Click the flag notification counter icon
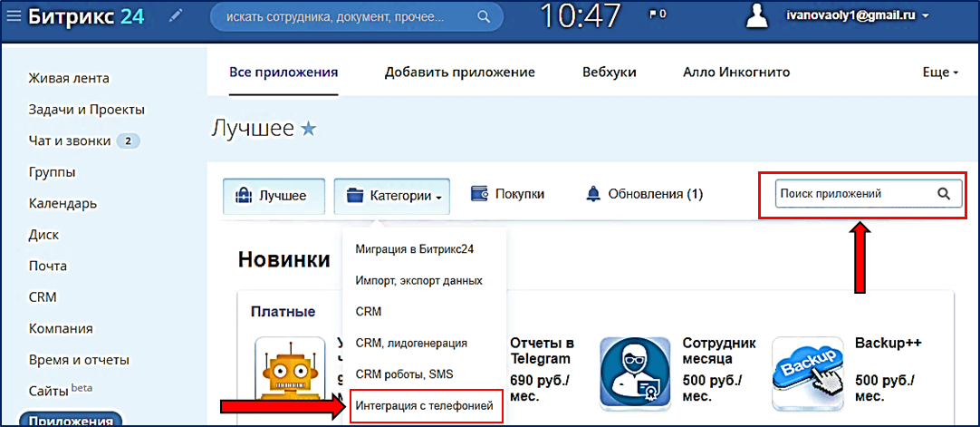Screen dimensions: 980x427 tap(658, 14)
